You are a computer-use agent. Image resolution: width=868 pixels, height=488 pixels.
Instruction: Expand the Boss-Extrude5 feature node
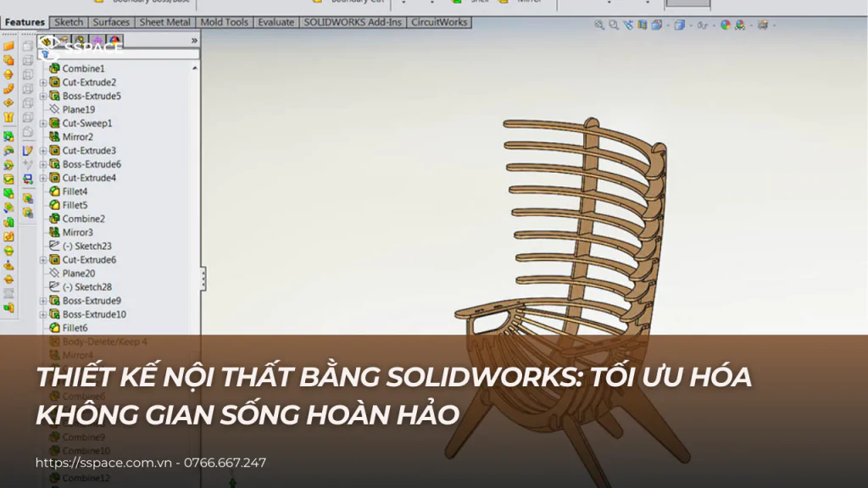[43, 97]
